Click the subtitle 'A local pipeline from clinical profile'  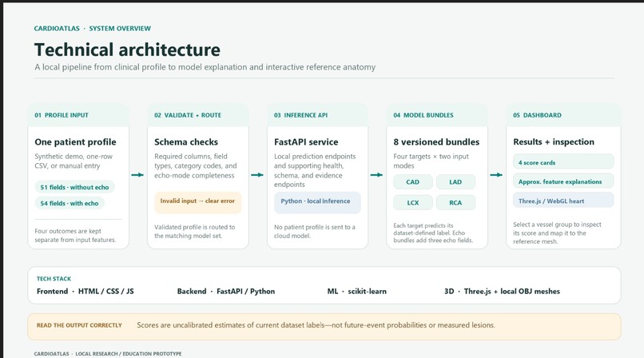click(x=205, y=67)
